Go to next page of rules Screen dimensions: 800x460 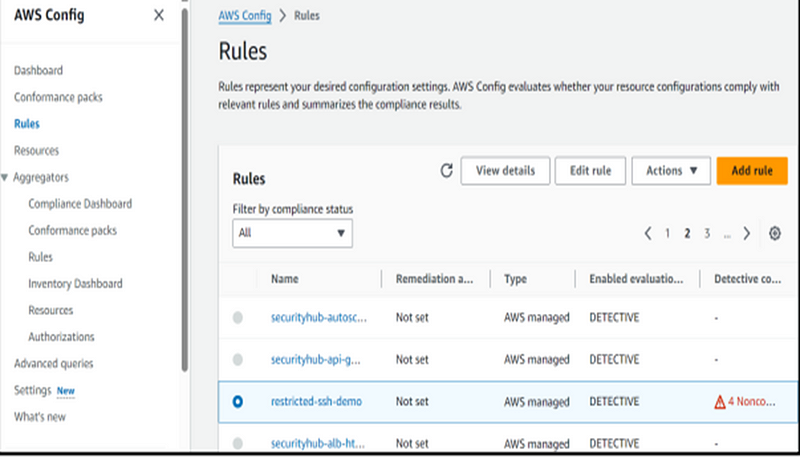(746, 234)
